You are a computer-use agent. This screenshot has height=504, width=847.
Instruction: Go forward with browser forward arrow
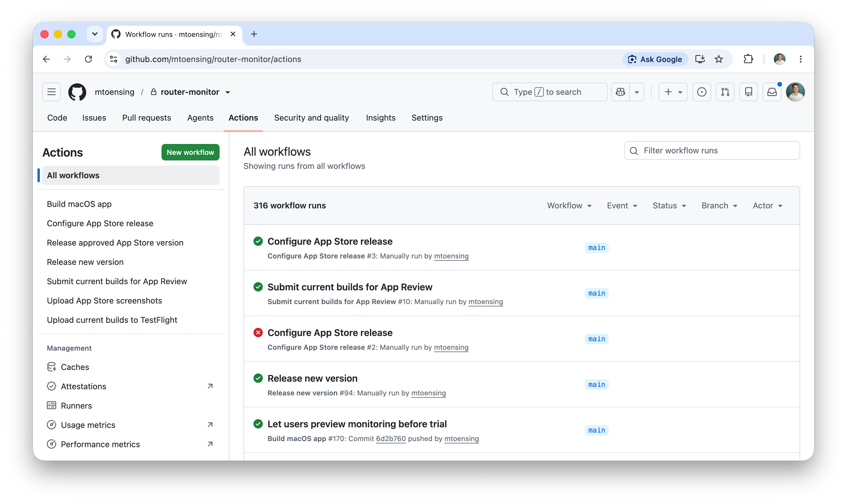[x=67, y=59]
